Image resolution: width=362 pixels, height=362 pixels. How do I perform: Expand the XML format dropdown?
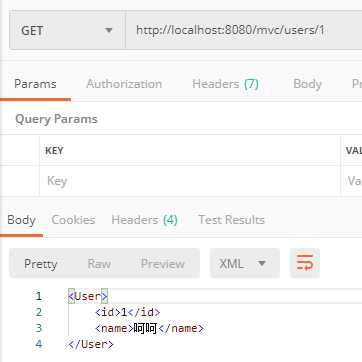tap(245, 263)
